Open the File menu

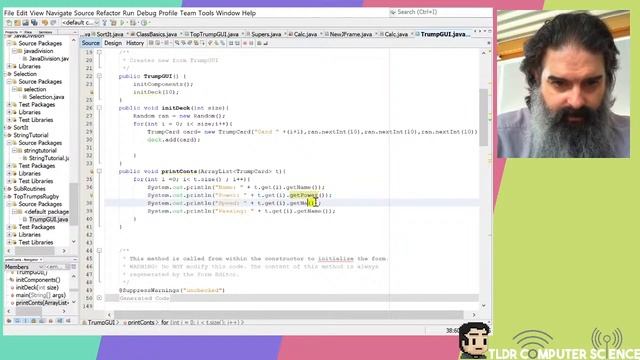coord(9,13)
